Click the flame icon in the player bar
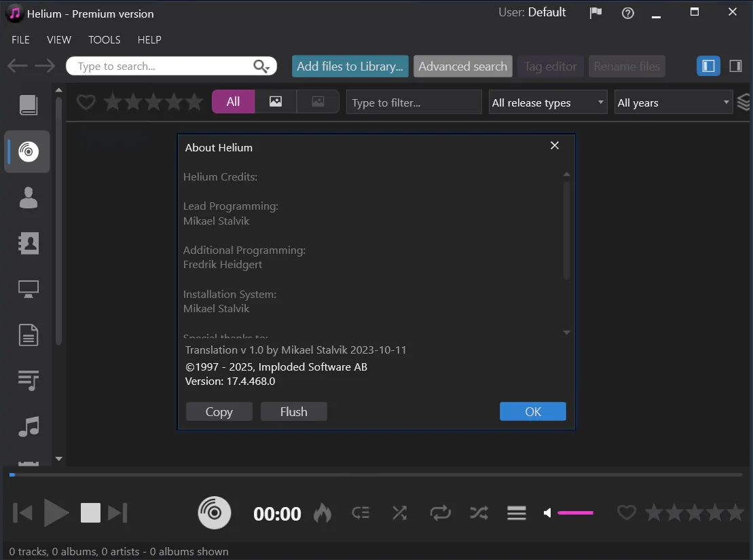 click(x=323, y=513)
